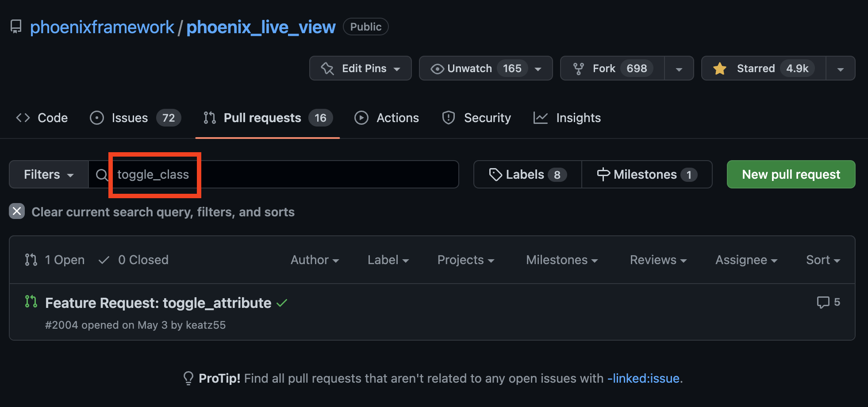Open the phoenix_live_view repository link

tap(261, 27)
